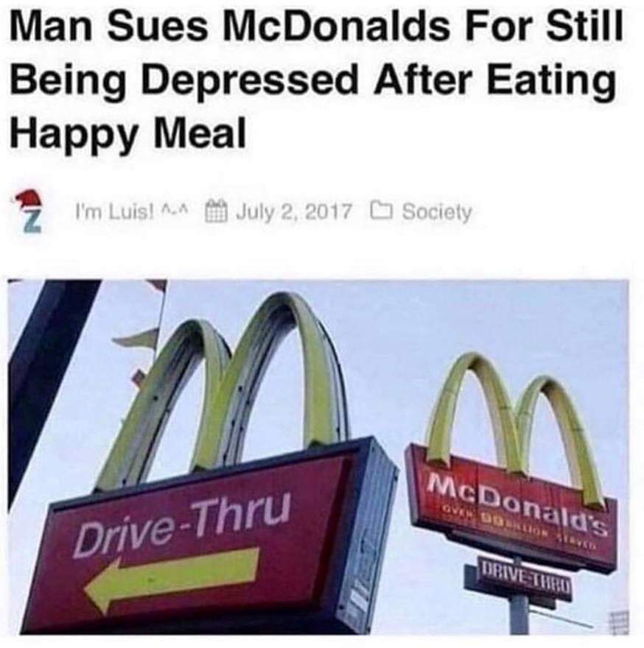Screen dimensions: 644x648
Task: Click the Drive-Thru text on the red sign
Action: click(181, 524)
